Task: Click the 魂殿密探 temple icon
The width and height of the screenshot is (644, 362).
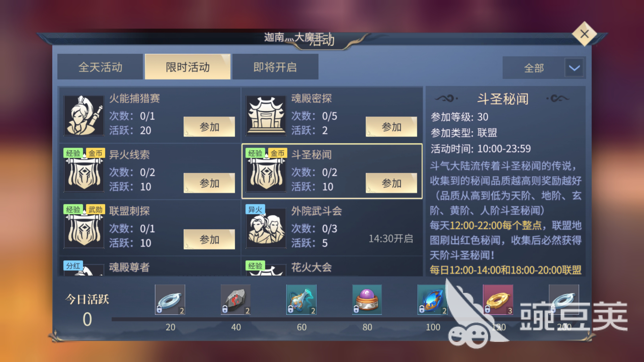Action: [x=266, y=116]
